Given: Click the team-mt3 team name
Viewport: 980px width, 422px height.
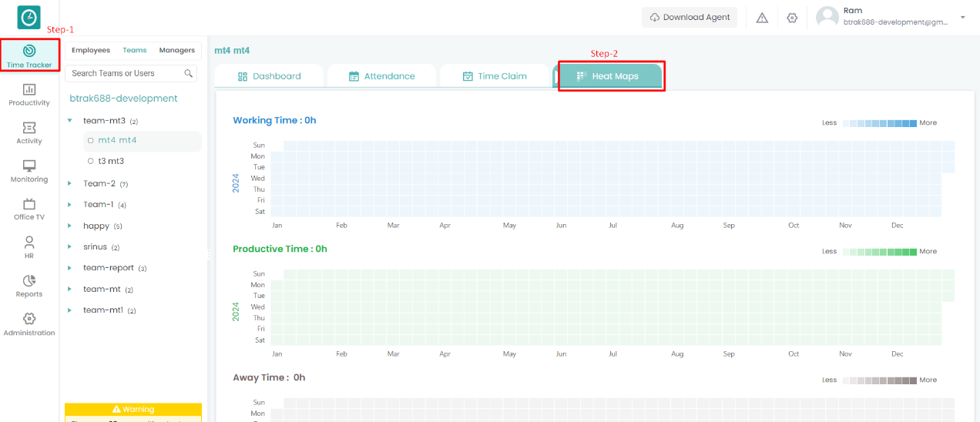Looking at the screenshot, I should pos(104,121).
